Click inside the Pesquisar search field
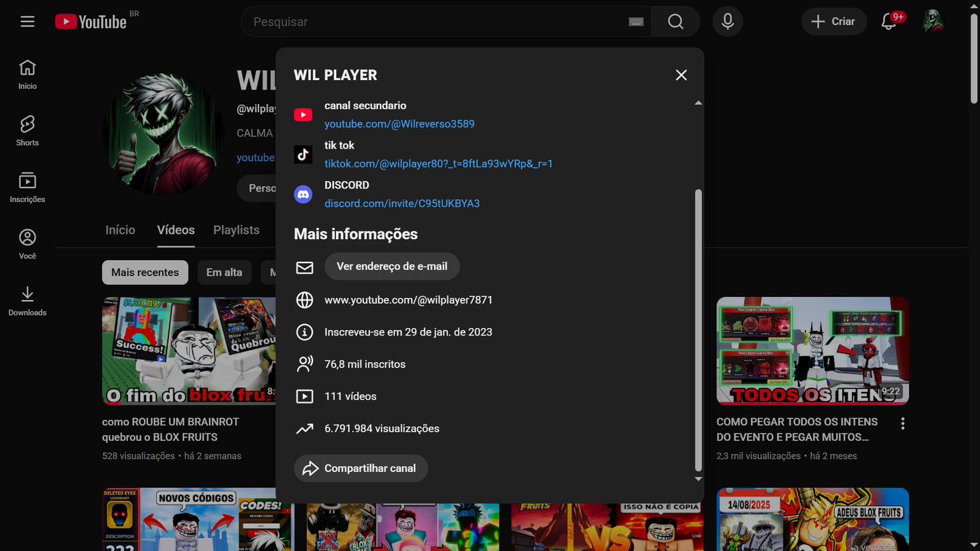Screen dimensions: 980x551 [x=429, y=21]
